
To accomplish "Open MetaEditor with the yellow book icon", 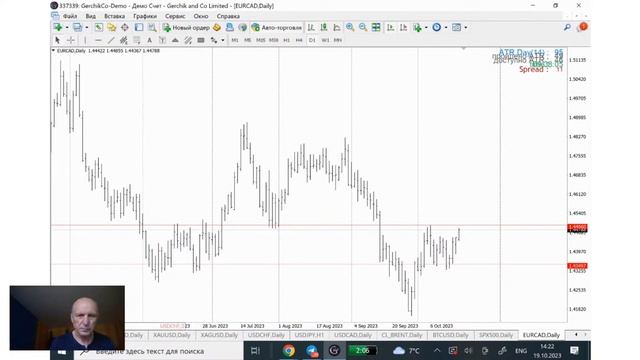I will click(x=217, y=27).
